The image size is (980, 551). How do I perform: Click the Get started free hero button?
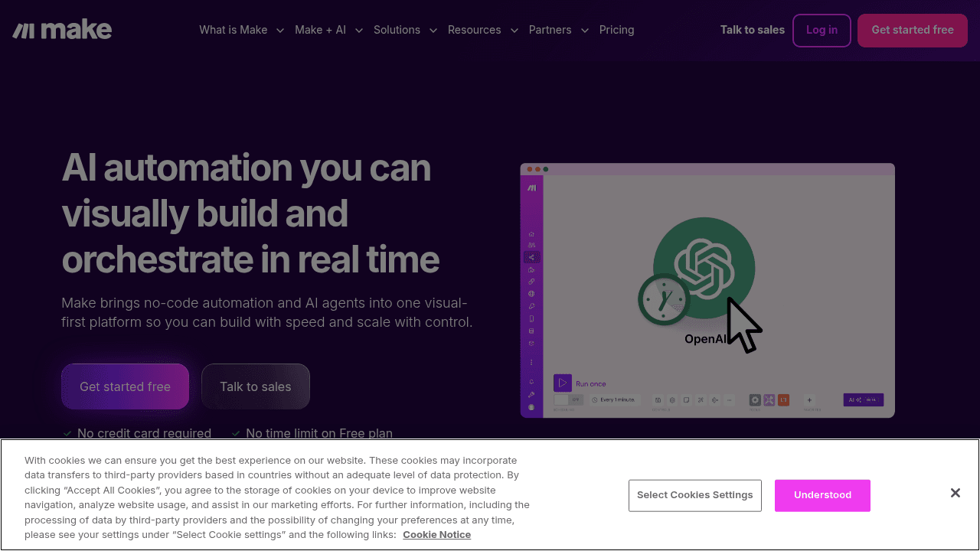click(125, 386)
